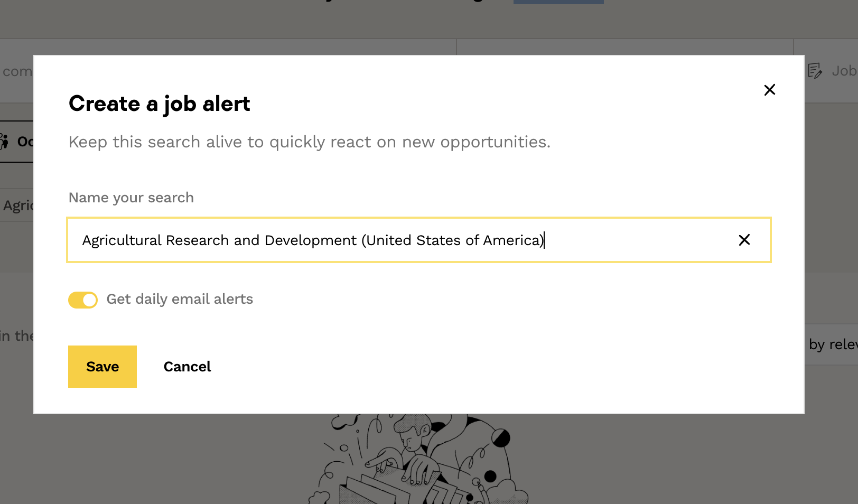
Task: Click the 'Get daily email alerts' label
Action: 180,299
